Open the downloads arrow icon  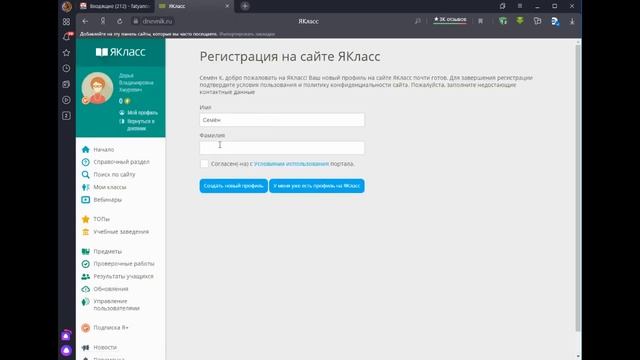click(x=572, y=21)
